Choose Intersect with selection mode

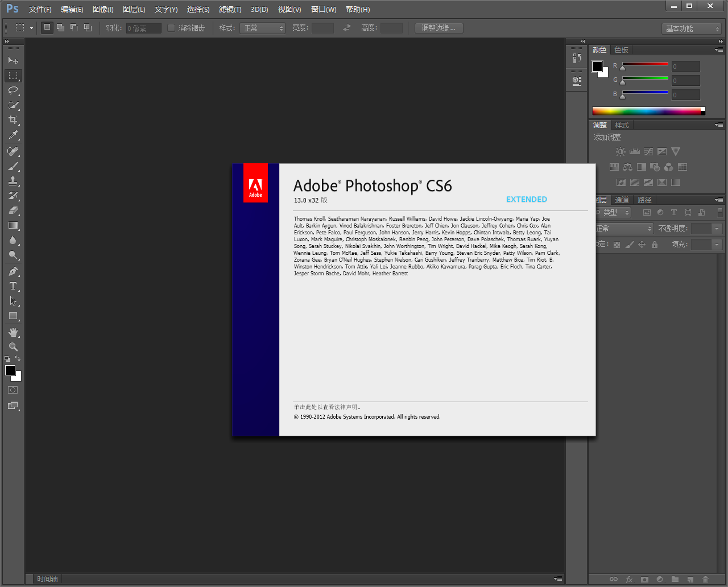(88, 27)
